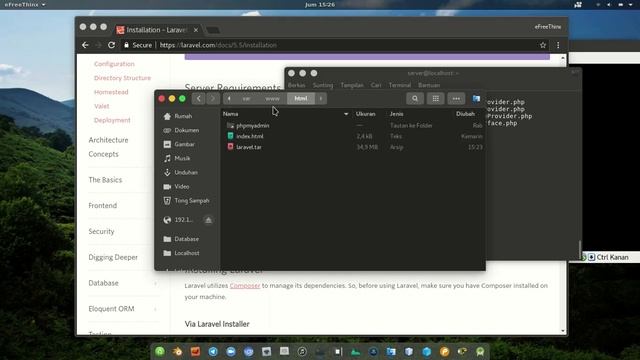Expand Eloquent ORM section
Viewport: 640px width, 360px height.
[111, 309]
